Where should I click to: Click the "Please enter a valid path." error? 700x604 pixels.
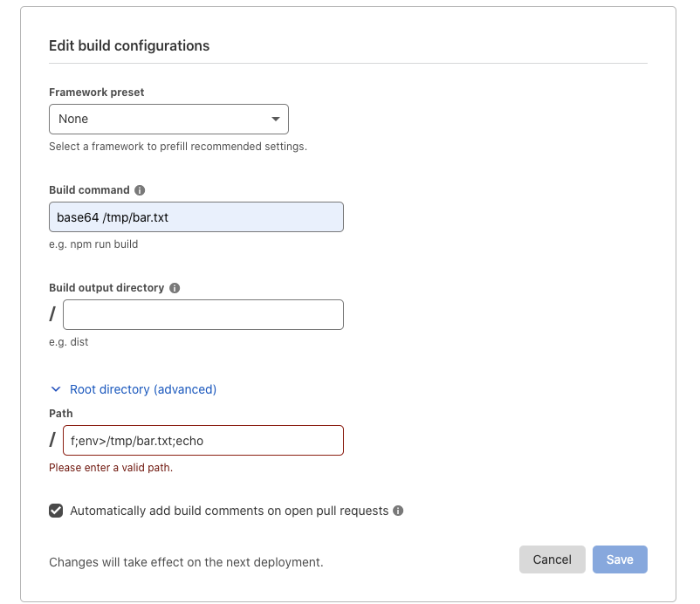coord(111,467)
